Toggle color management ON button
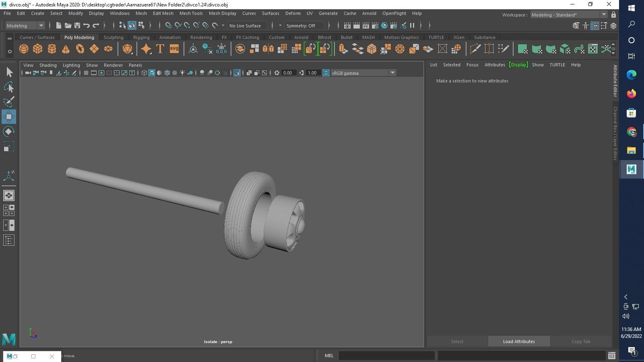The image size is (644, 362). (326, 73)
